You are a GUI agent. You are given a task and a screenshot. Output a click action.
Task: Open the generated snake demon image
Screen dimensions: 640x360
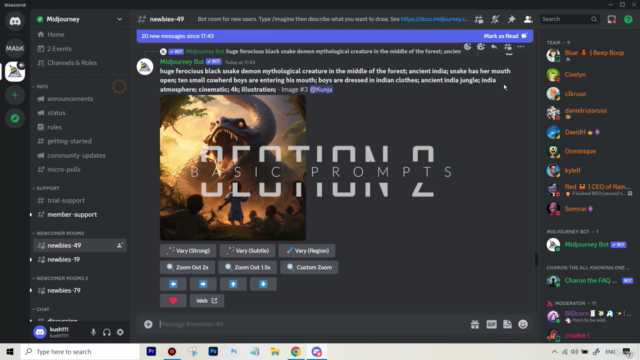coord(233,168)
